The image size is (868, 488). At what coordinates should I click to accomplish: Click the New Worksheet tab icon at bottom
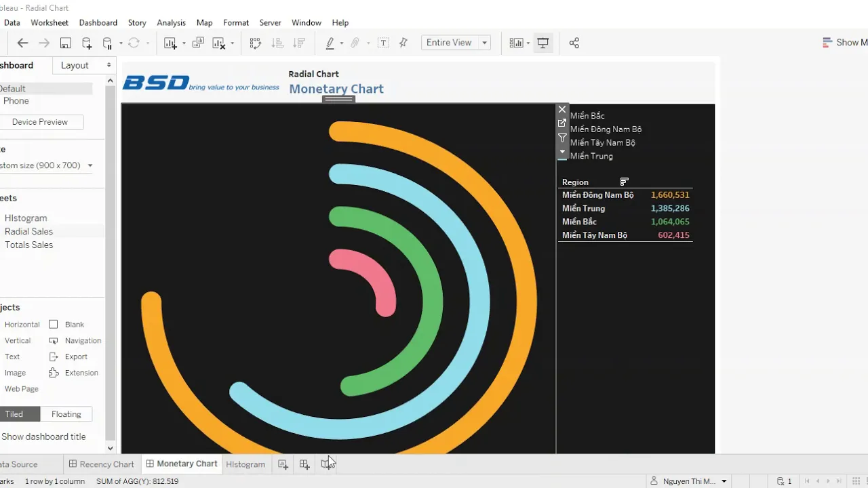click(283, 464)
